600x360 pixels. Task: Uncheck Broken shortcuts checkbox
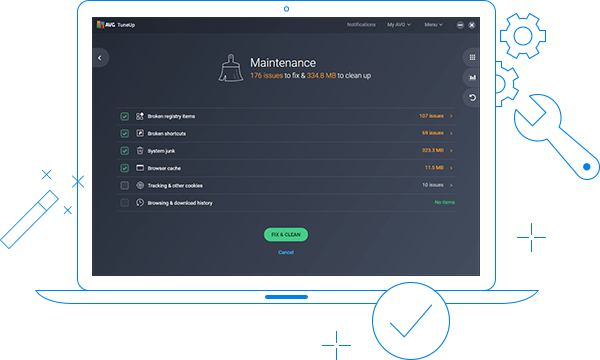tap(124, 133)
